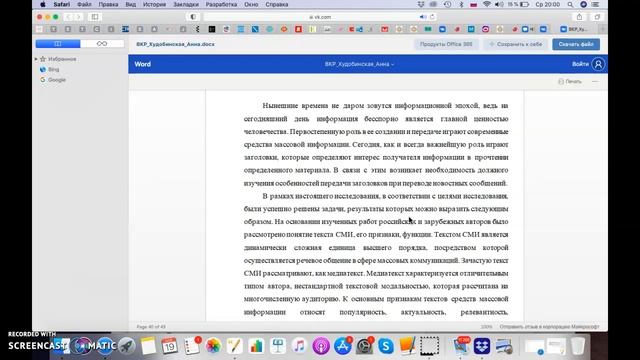Screen dimensions: 640x360
Task: Open the Правка menu
Action: (108, 4)
